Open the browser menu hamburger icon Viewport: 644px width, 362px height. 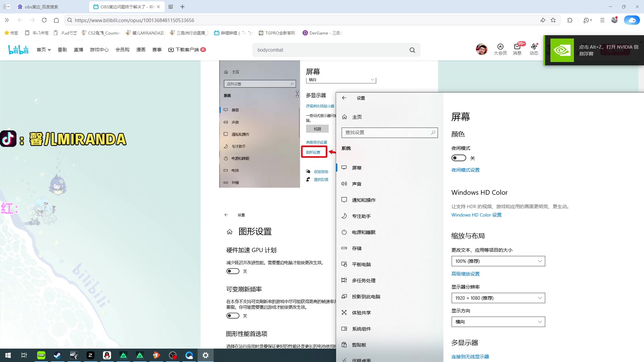[602, 20]
